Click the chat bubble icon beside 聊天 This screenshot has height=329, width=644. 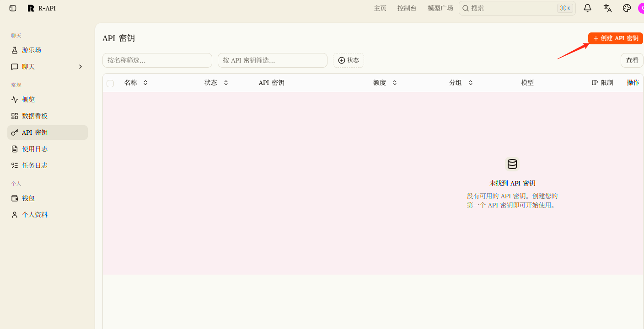tap(15, 67)
